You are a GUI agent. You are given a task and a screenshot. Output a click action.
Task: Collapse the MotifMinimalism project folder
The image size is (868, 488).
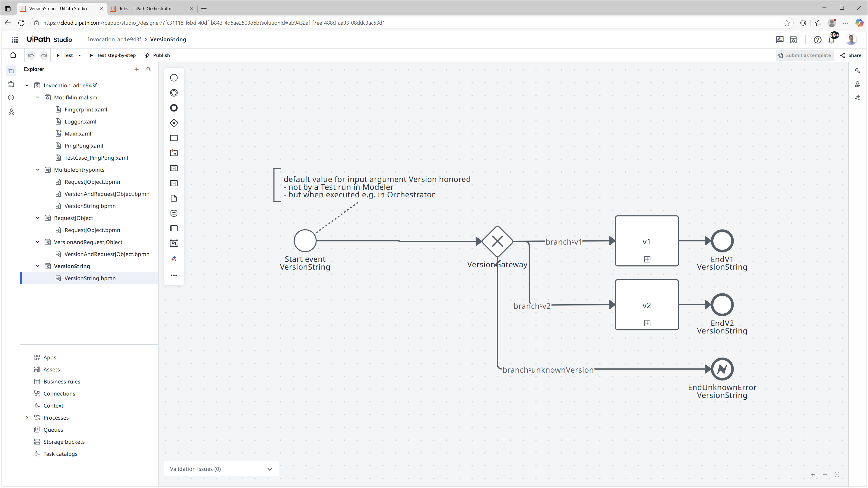(x=38, y=97)
